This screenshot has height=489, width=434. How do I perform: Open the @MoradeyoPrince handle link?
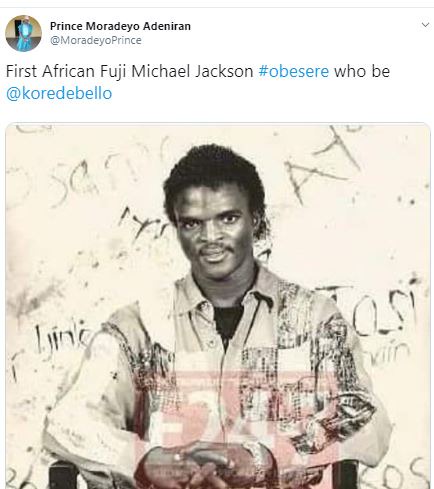pyautogui.click(x=96, y=40)
